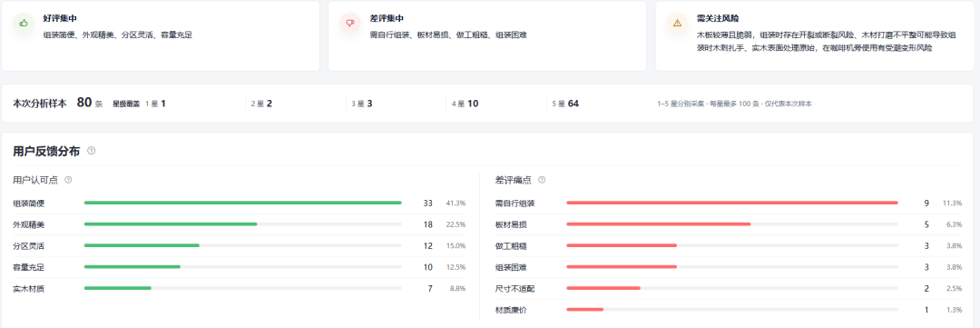Viewport: 980px width, 328px height.
Task: Select the 差评集中 card title
Action: [x=387, y=19]
